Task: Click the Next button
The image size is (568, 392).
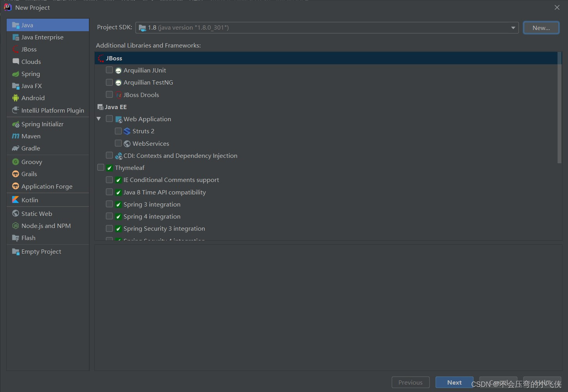Action: 454,382
